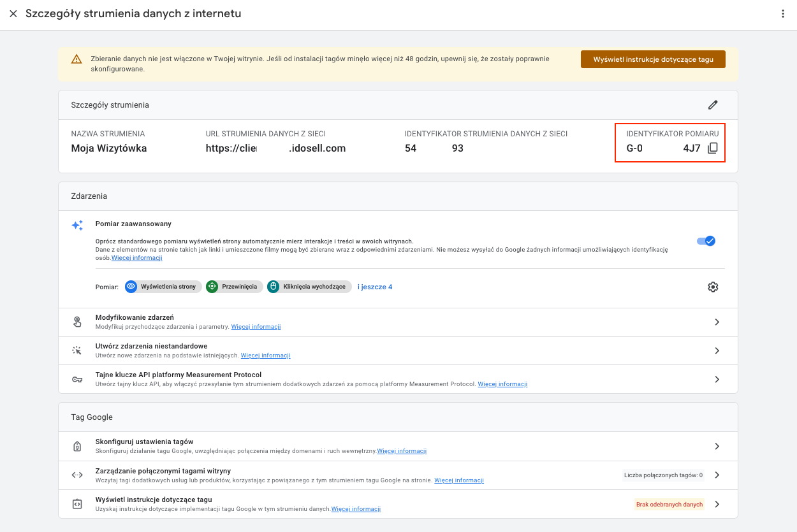
Task: Select the measurement ID text G-0
Action: (x=634, y=148)
